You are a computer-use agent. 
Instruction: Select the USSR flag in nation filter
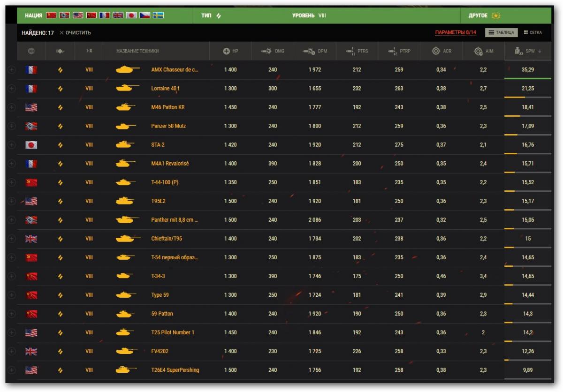51,15
